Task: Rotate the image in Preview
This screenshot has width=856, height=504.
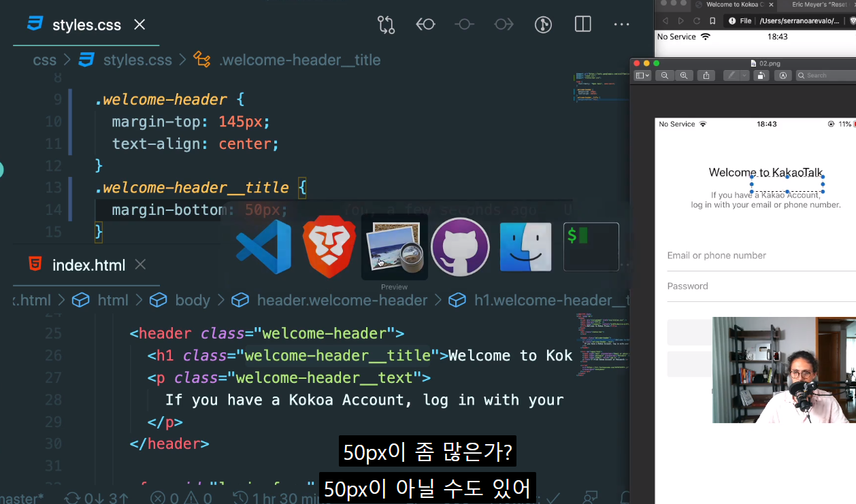Action: pyautogui.click(x=761, y=75)
